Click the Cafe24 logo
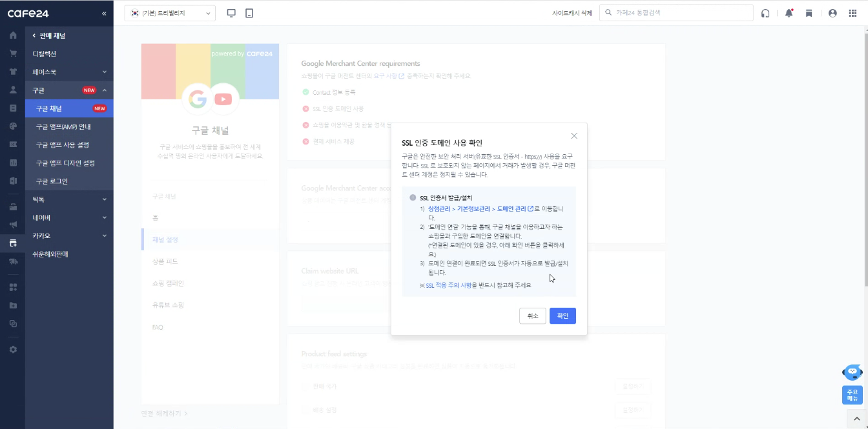This screenshot has height=429, width=868. [28, 14]
